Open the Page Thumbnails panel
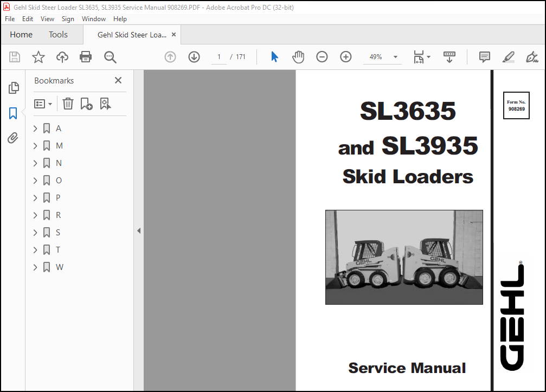The image size is (546, 392). pos(13,88)
